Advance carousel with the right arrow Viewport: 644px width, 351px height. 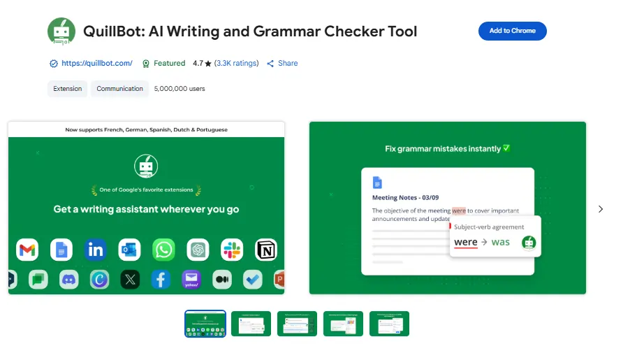click(601, 208)
